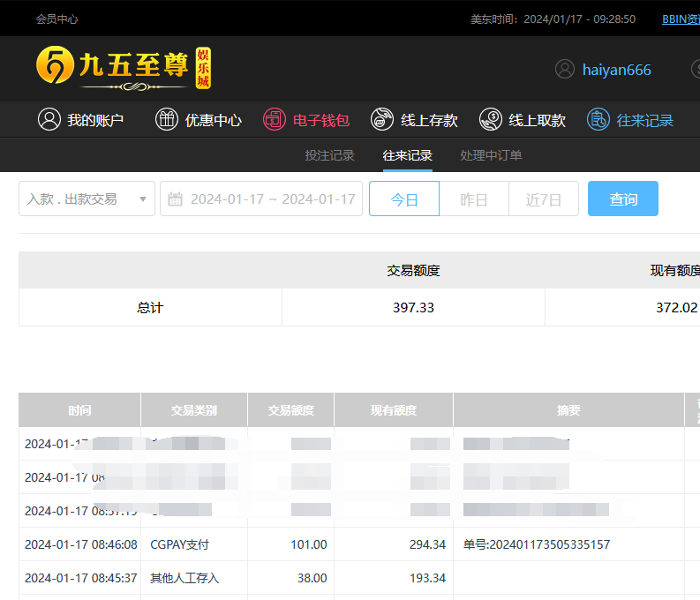The image size is (700, 600).
Task: Switch to the 投注记录 tab
Action: [x=329, y=155]
